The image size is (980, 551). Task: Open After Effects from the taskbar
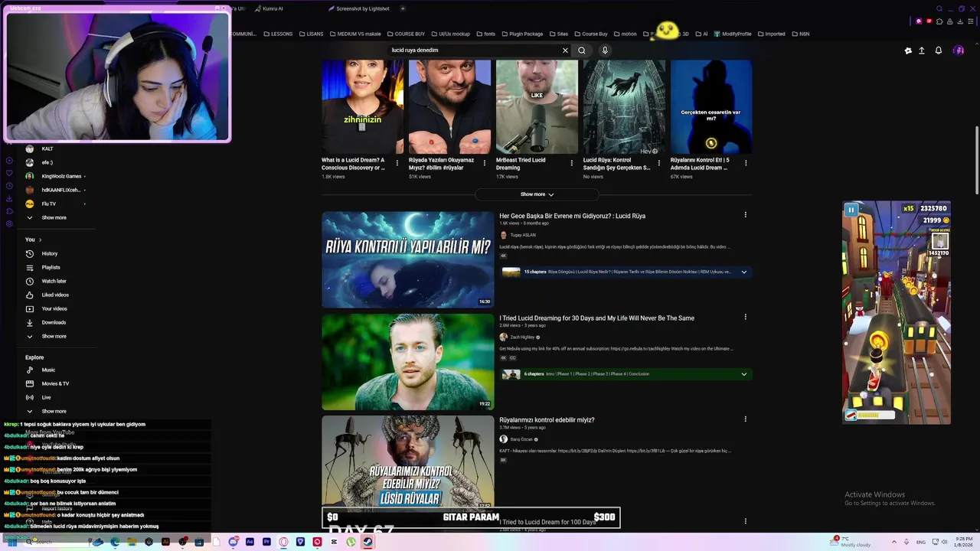coord(250,542)
